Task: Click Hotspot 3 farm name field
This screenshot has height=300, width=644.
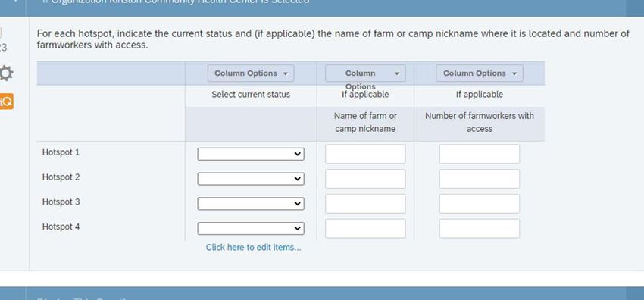Action: pyautogui.click(x=365, y=204)
